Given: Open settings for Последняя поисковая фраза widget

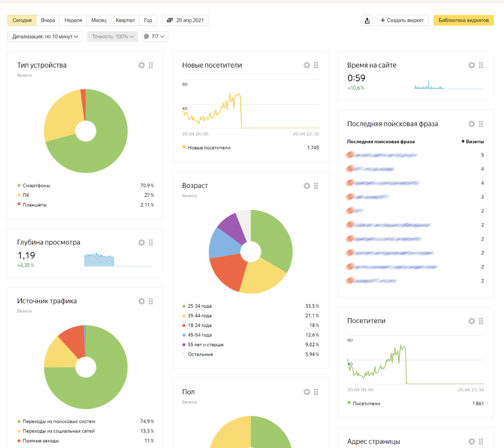Looking at the screenshot, I should (x=471, y=124).
